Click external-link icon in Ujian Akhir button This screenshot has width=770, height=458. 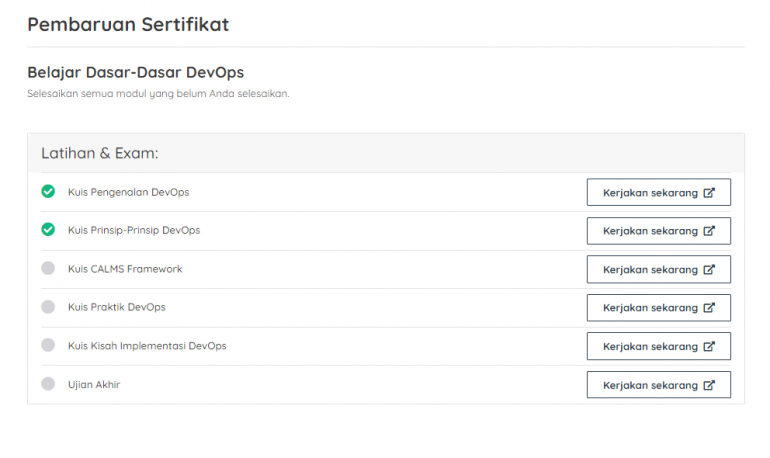tap(709, 385)
